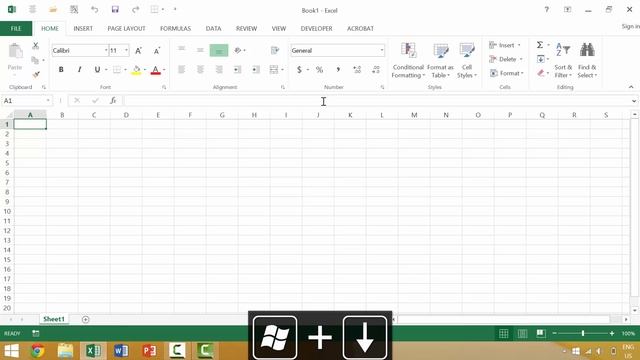The width and height of the screenshot is (640, 360).
Task: Switch to Page Layout view icon
Action: 522,333
